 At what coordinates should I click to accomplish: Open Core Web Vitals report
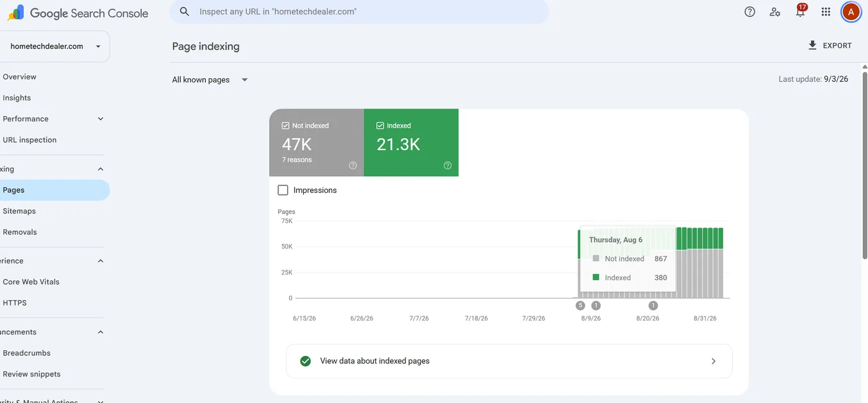click(x=31, y=282)
